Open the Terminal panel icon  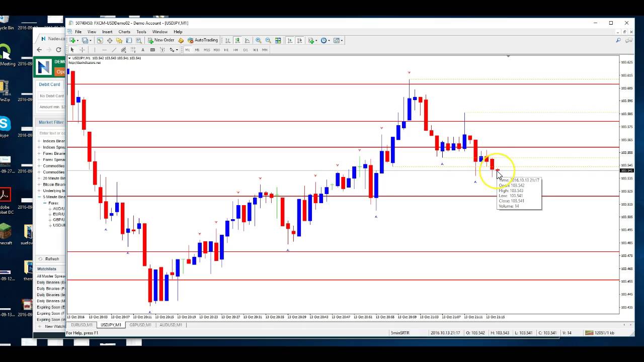tap(129, 40)
